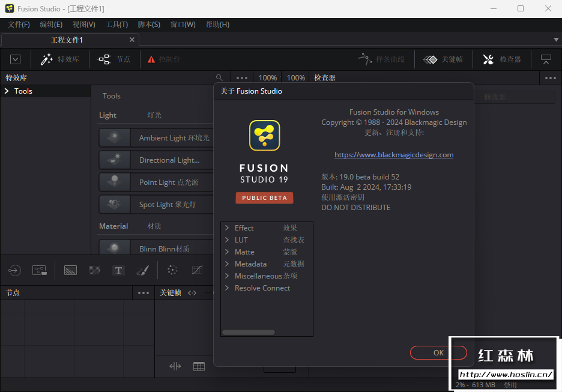Viewport: 562px width, 392px height.
Task: Click the angle brackets icon beside 关键帧
Action: coord(192,293)
